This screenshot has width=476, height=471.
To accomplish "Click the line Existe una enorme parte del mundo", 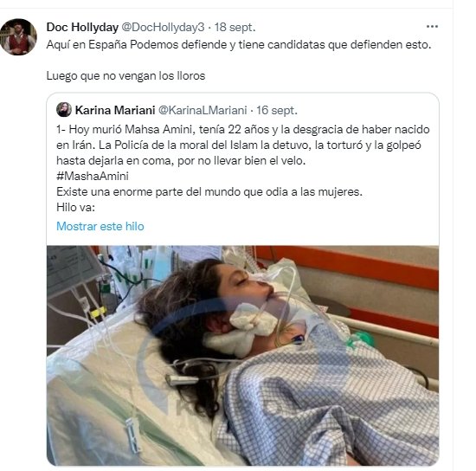I will point(209,192).
